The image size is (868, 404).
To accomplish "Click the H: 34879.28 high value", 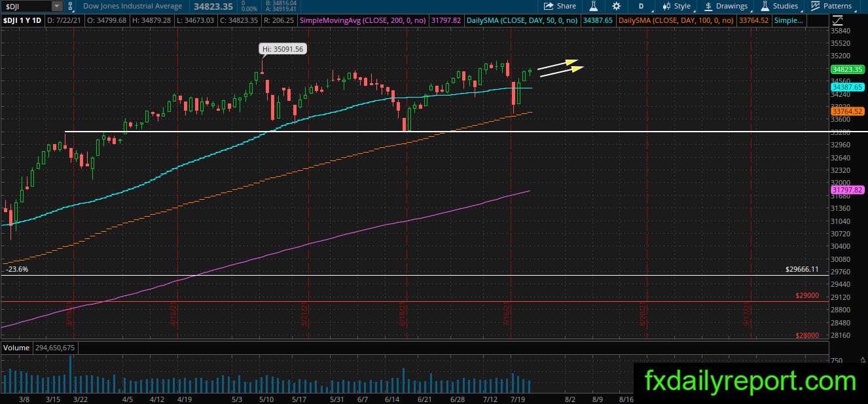I will [x=151, y=20].
